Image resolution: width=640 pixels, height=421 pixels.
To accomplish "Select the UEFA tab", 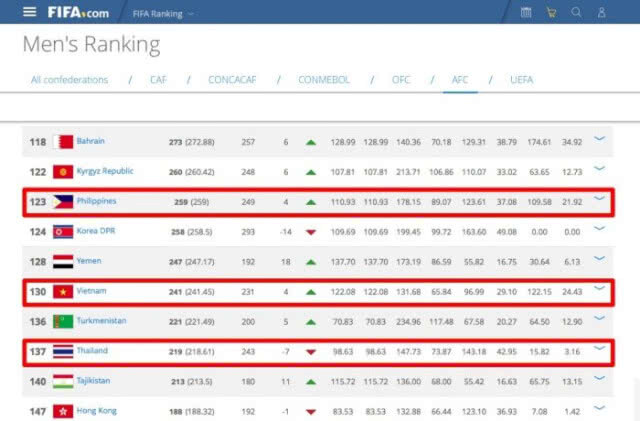I will tap(522, 80).
